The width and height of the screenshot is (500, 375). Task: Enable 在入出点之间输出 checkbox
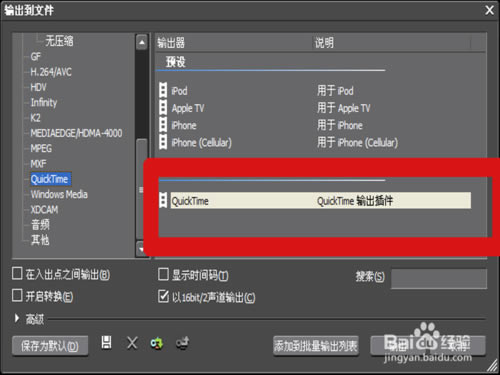point(17,273)
